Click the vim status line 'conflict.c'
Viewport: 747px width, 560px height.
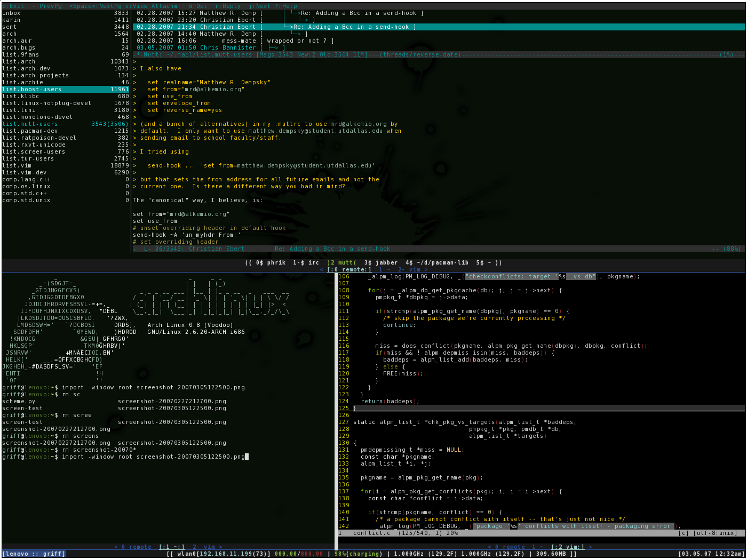pos(542,533)
